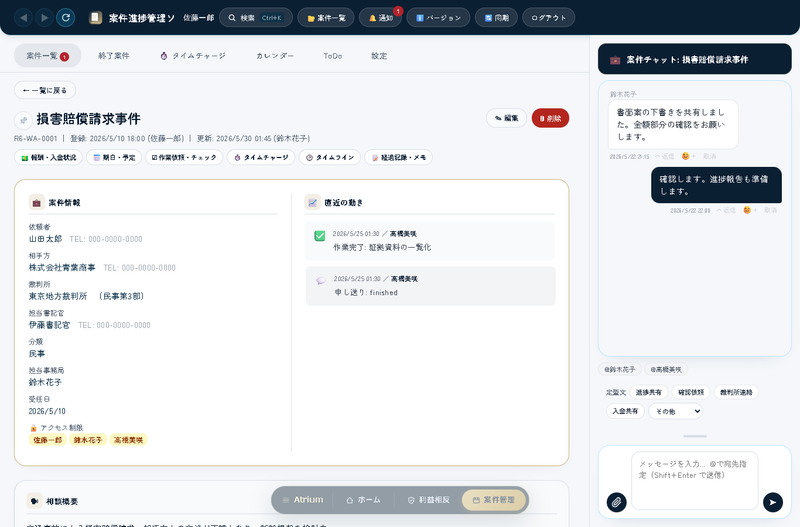Click the 高橋美咲 access tag
Image resolution: width=800 pixels, height=527 pixels.
(129, 440)
